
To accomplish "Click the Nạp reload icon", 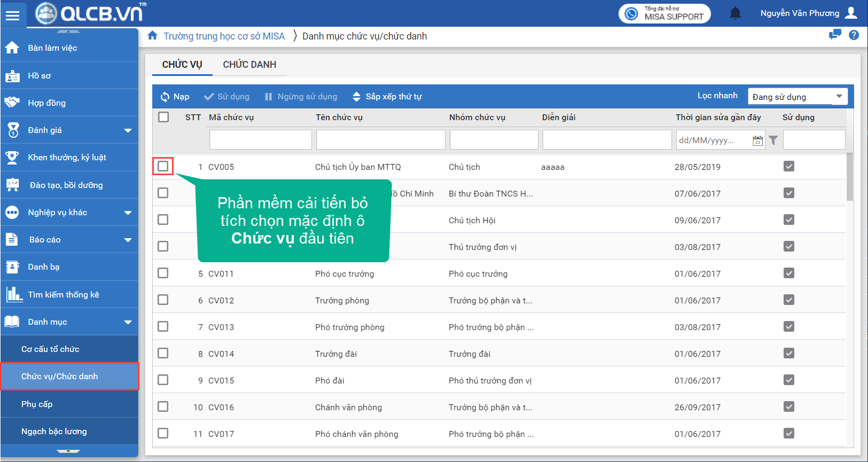I will pyautogui.click(x=165, y=97).
